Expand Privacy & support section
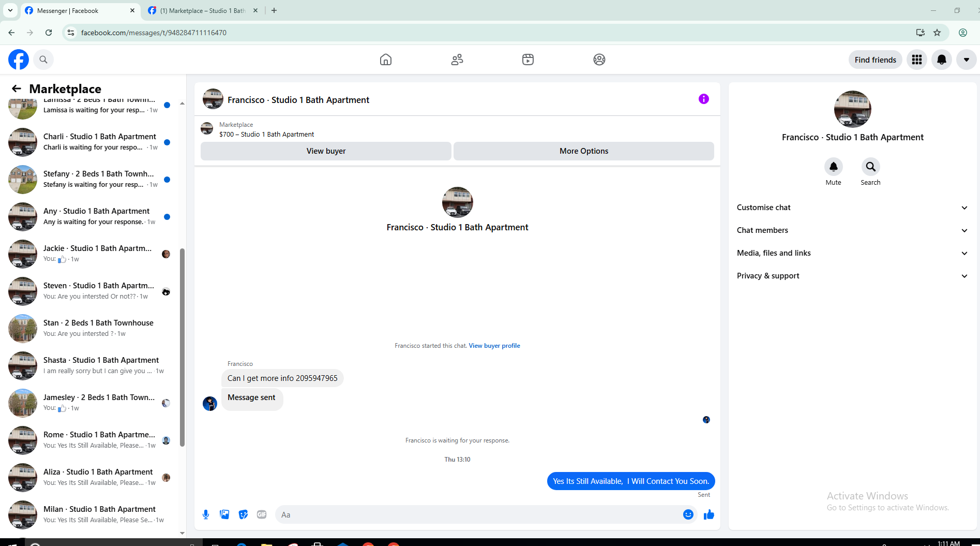This screenshot has height=546, width=980. 853,276
